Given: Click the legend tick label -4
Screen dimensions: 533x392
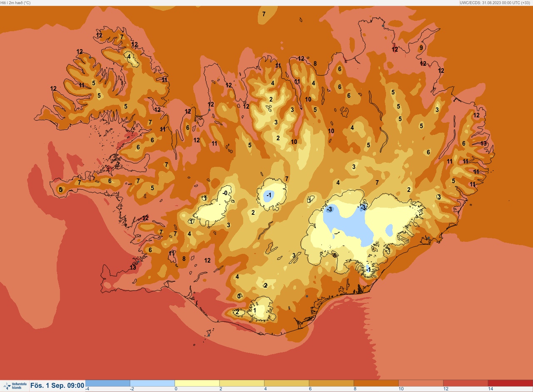Looking at the screenshot, I should point(87,389).
